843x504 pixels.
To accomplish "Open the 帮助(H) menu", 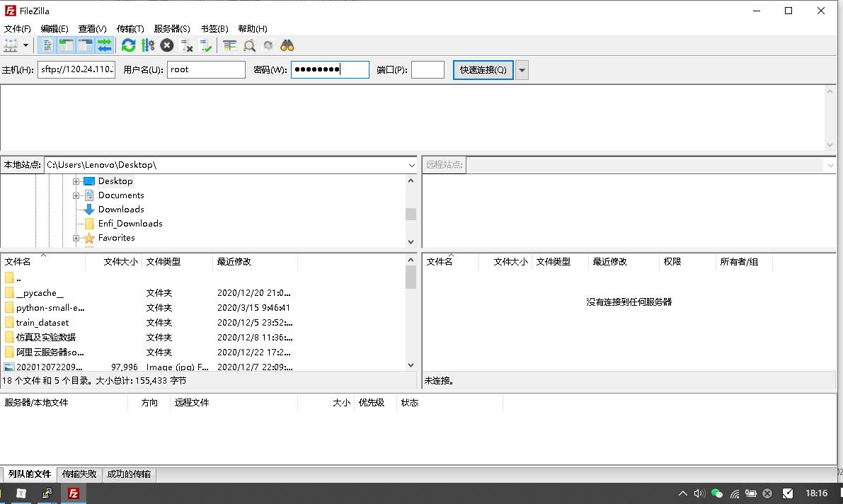I will click(x=252, y=28).
